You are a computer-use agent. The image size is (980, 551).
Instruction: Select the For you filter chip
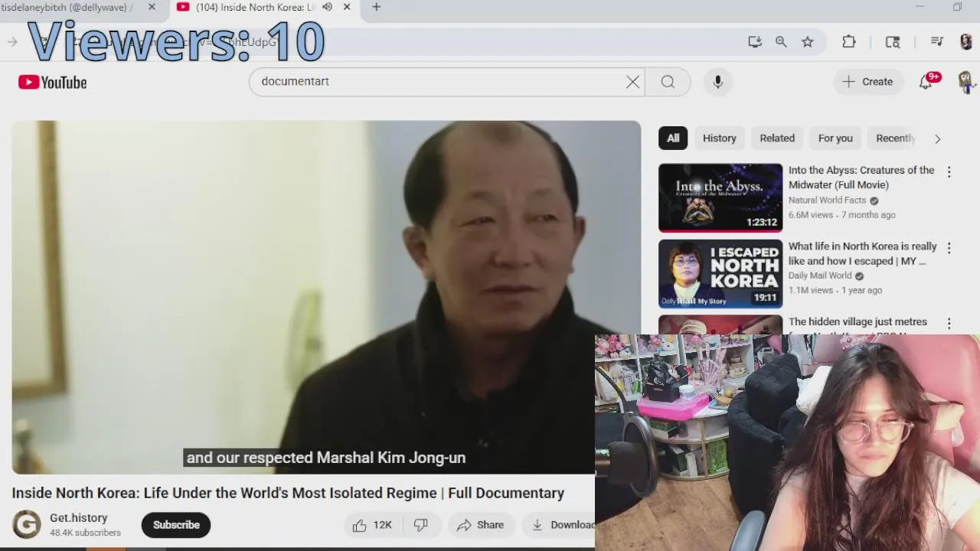pos(835,139)
